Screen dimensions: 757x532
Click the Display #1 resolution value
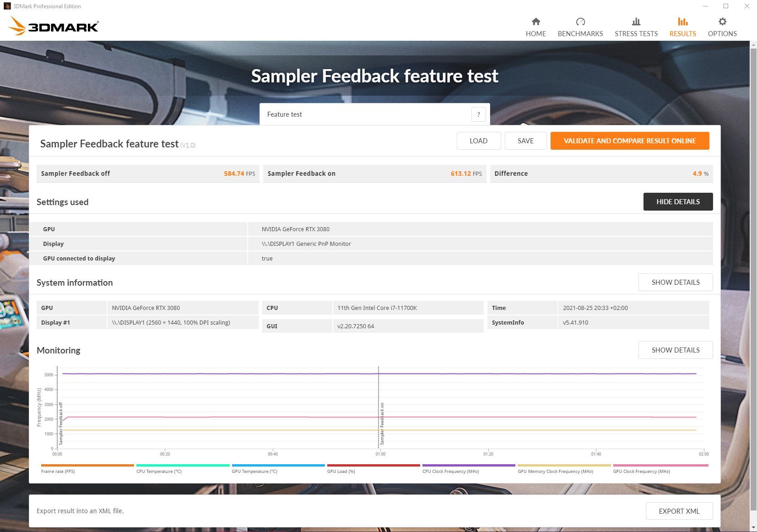(171, 322)
